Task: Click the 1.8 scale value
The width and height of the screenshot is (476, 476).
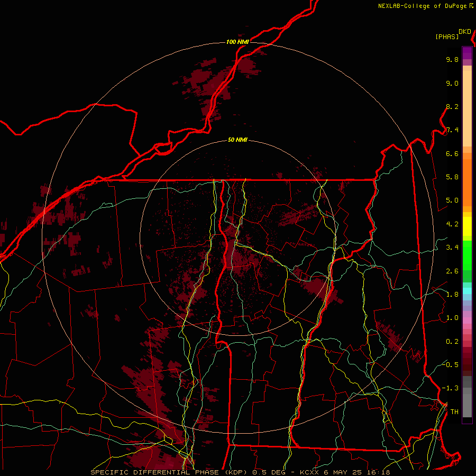Action: pos(452,295)
